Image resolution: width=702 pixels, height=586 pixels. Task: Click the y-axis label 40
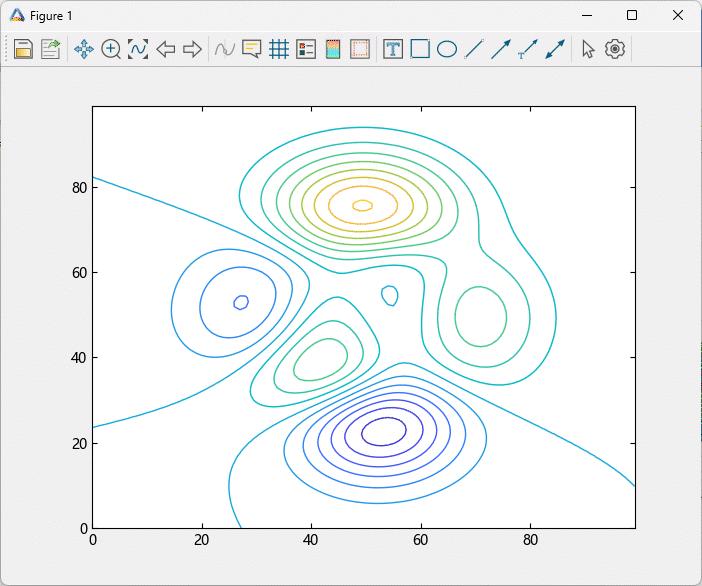[79, 358]
